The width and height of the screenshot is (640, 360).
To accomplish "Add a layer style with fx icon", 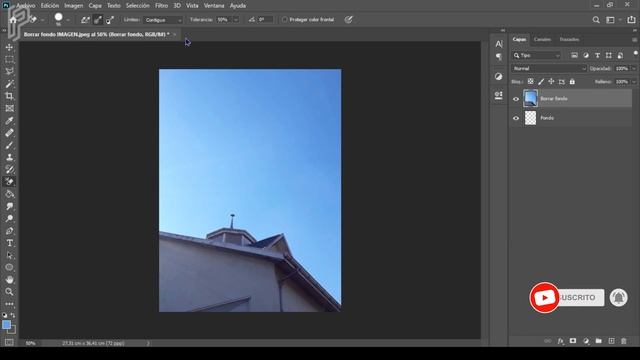I will click(561, 341).
